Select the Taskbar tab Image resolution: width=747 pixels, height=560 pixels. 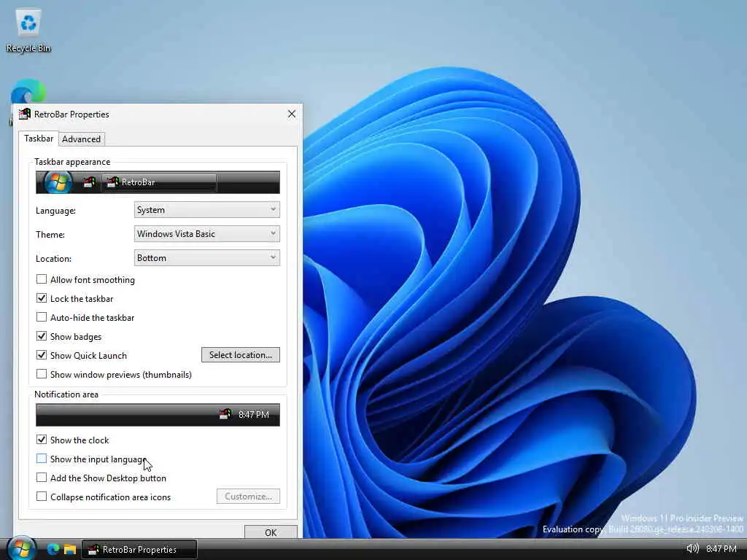(x=39, y=139)
